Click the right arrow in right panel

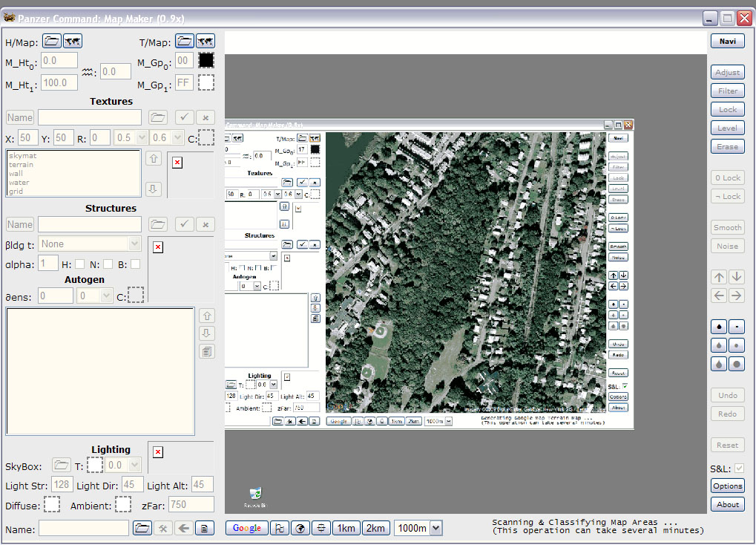click(x=736, y=296)
